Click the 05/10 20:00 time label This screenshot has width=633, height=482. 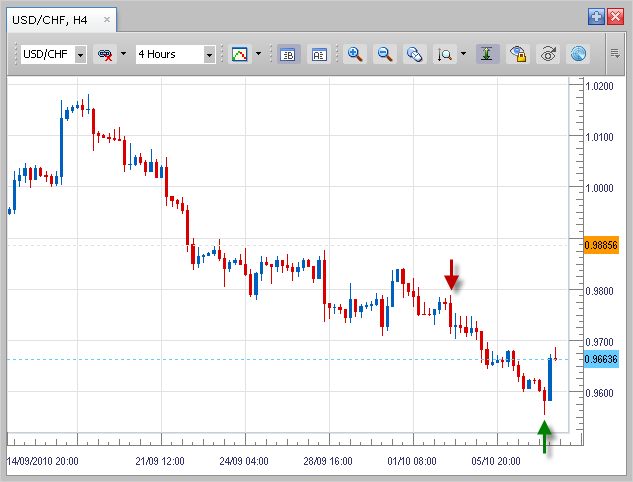(496, 461)
